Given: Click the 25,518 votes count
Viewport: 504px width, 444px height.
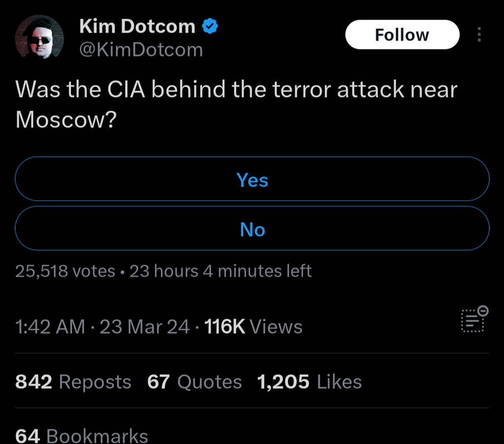Looking at the screenshot, I should (65, 271).
